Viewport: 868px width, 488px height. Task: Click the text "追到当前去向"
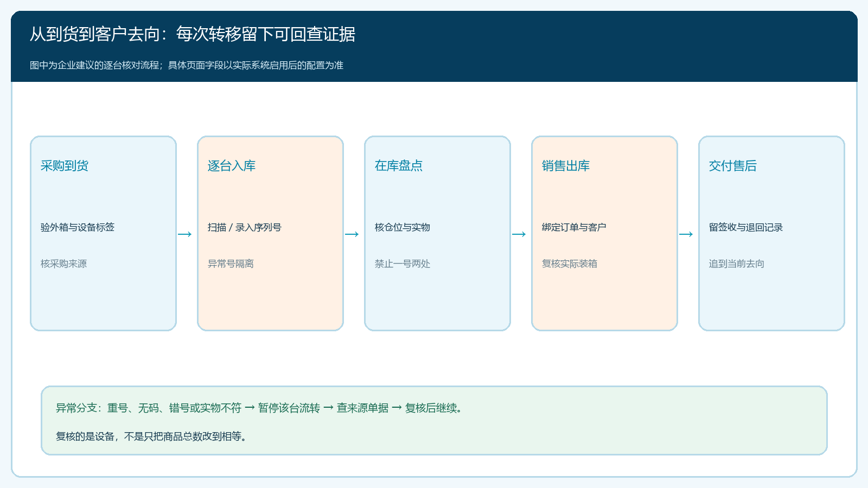(737, 264)
